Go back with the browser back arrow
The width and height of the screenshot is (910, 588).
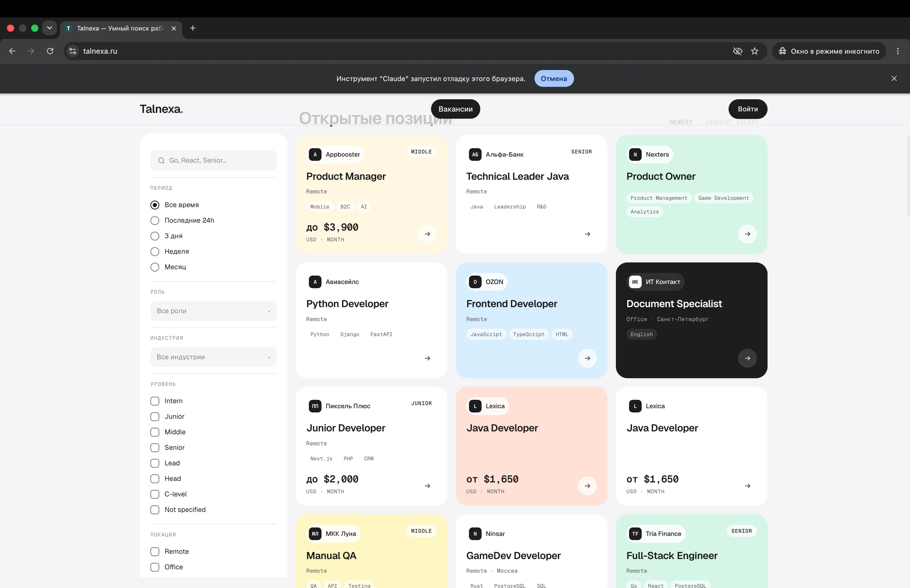(x=12, y=51)
